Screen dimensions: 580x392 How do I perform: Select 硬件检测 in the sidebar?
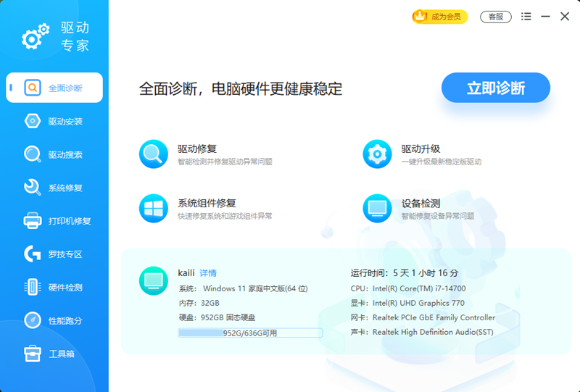coord(55,288)
